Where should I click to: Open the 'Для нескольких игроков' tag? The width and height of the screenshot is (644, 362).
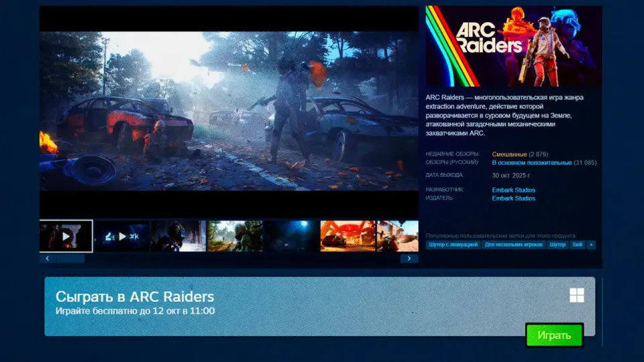click(x=513, y=245)
